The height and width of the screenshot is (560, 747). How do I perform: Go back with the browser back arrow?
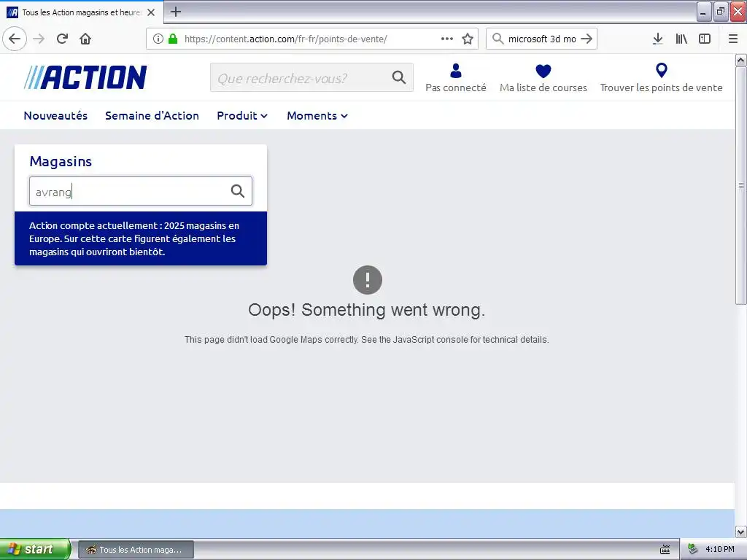pos(15,39)
